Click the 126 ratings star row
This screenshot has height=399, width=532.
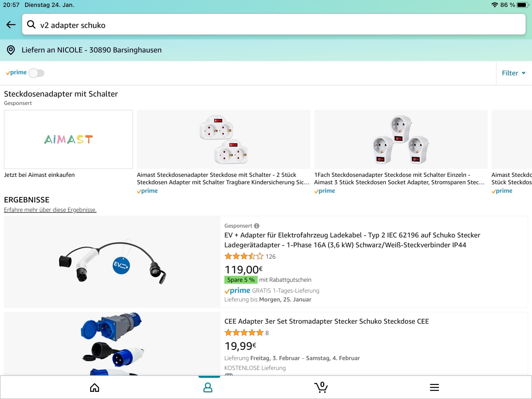point(244,256)
